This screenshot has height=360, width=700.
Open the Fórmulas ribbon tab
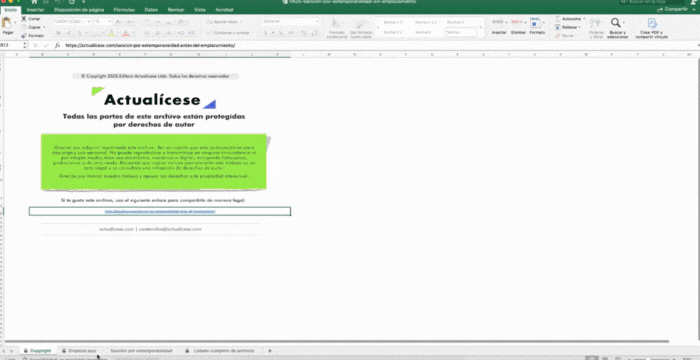[124, 9]
